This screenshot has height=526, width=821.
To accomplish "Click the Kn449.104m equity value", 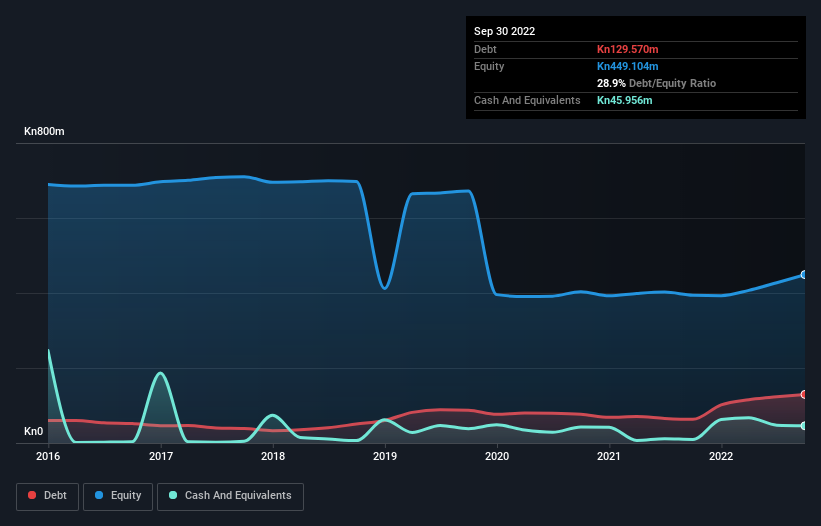I will point(628,66).
